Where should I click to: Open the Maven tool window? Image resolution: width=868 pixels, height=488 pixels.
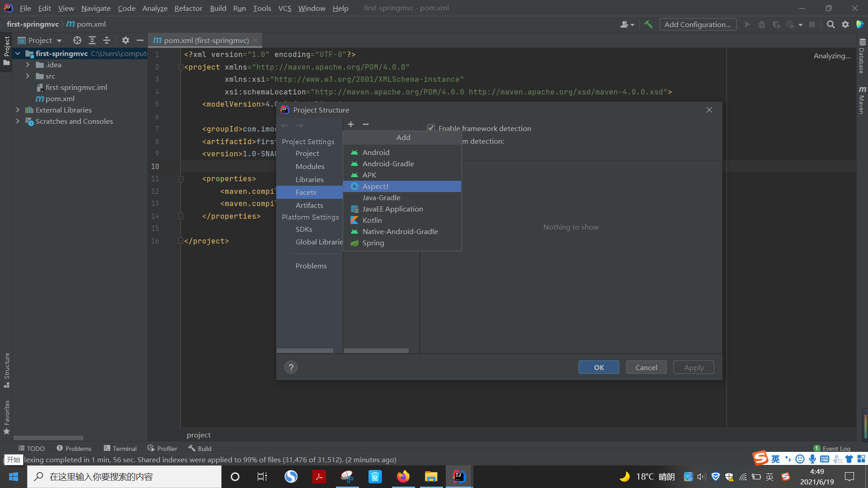click(862, 100)
